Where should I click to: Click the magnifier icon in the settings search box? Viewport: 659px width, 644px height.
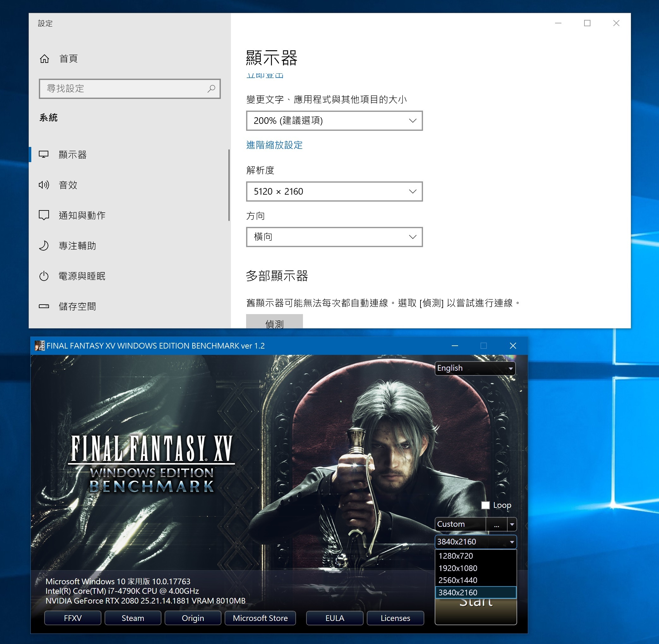point(211,88)
